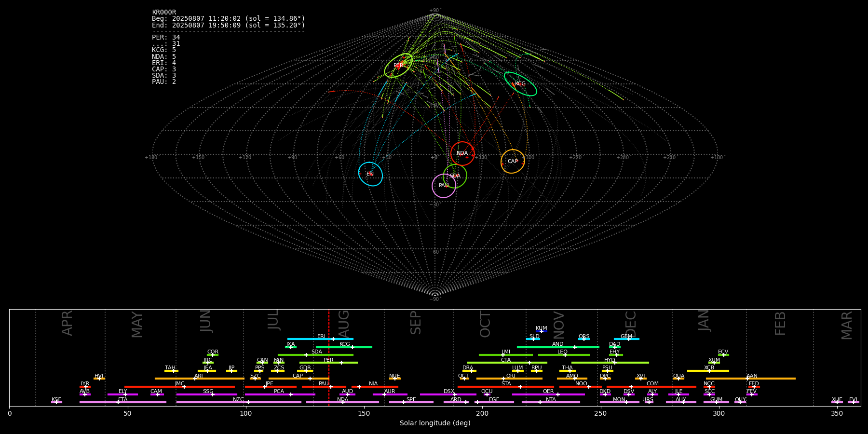The height and width of the screenshot is (434, 868).
Task: Click the station code KR000R text
Action: [164, 13]
